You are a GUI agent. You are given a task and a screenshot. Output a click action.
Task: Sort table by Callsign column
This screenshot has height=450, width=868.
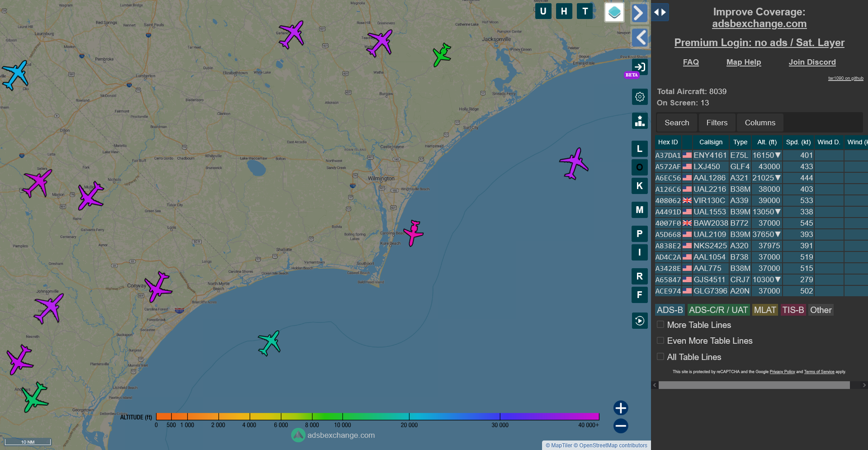[x=711, y=142]
